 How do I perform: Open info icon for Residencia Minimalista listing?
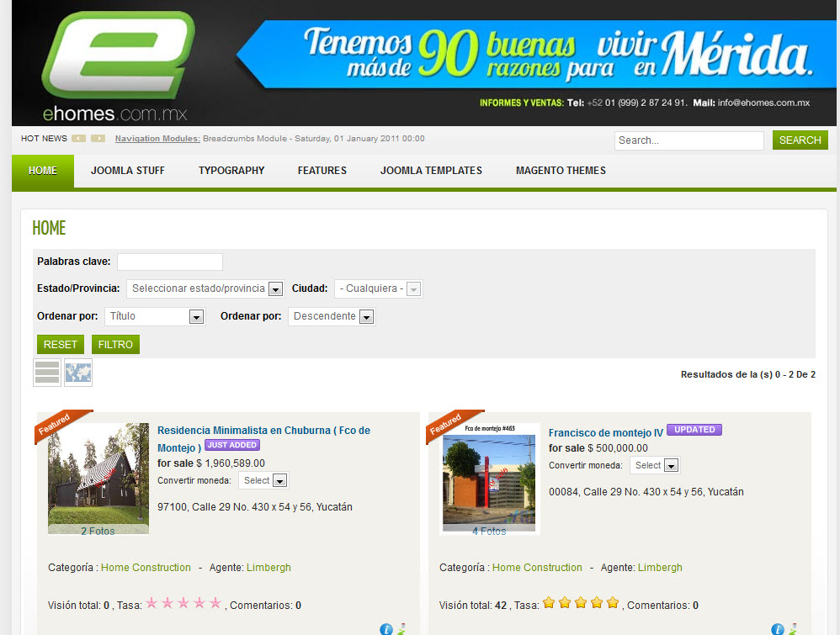pos(386,628)
